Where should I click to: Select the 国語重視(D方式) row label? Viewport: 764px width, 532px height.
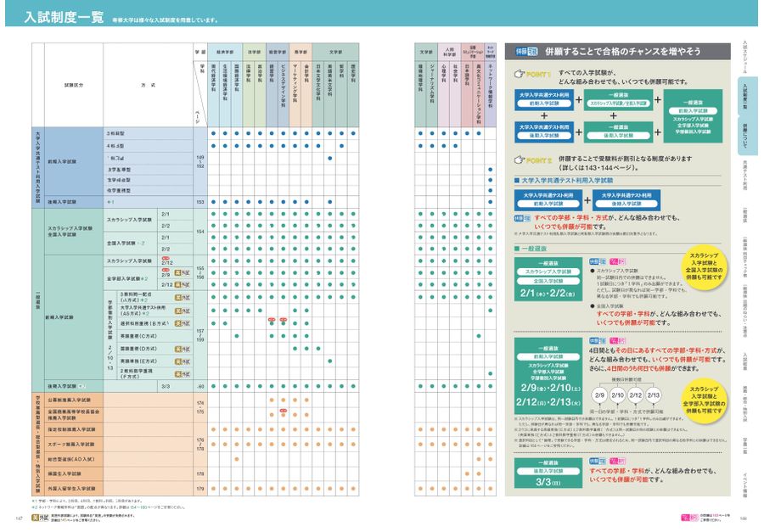138,349
